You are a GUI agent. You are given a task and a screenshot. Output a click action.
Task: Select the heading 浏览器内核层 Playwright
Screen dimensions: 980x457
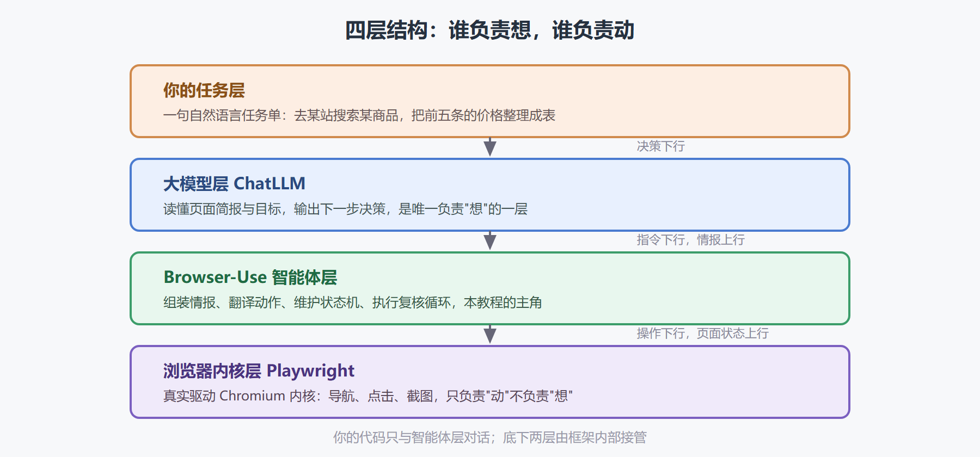pos(259,371)
